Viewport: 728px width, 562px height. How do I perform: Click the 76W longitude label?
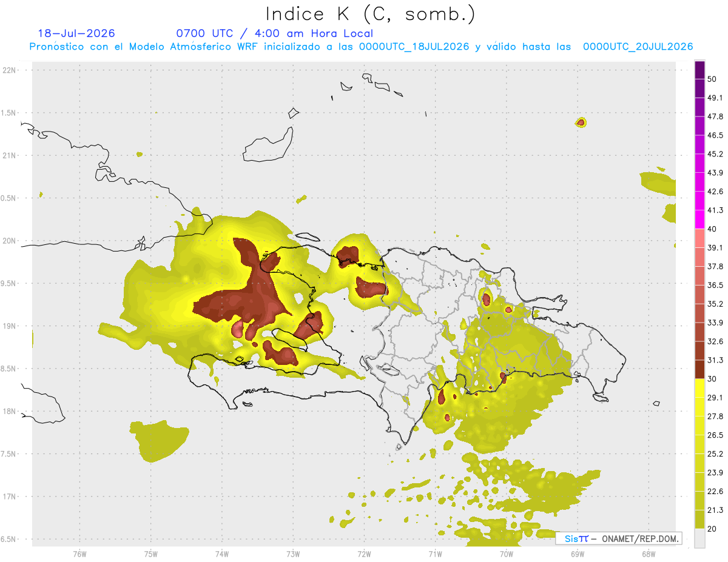[79, 554]
